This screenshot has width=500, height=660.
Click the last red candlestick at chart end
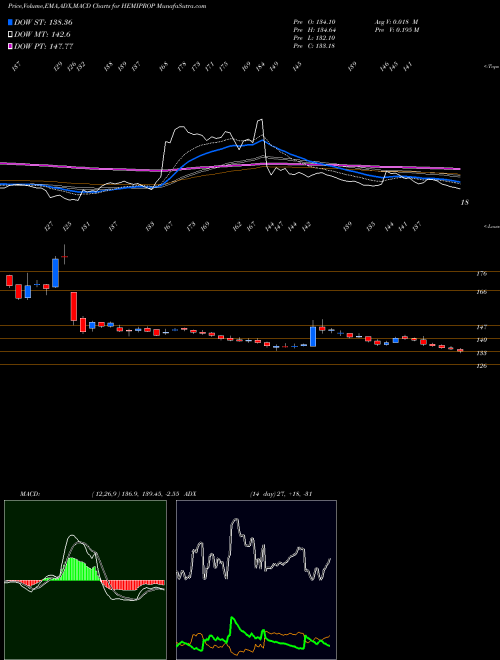[x=460, y=350]
